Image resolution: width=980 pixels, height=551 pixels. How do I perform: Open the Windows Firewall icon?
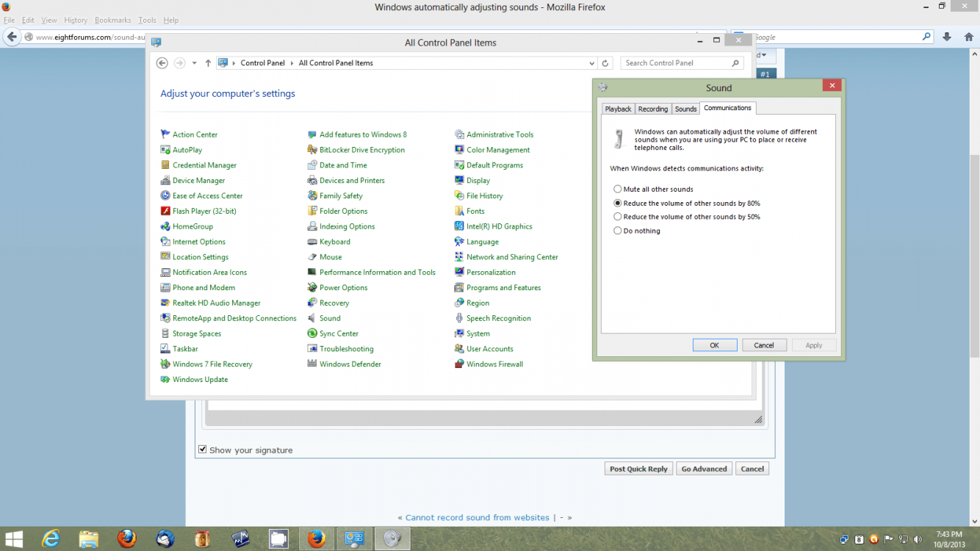pyautogui.click(x=459, y=364)
